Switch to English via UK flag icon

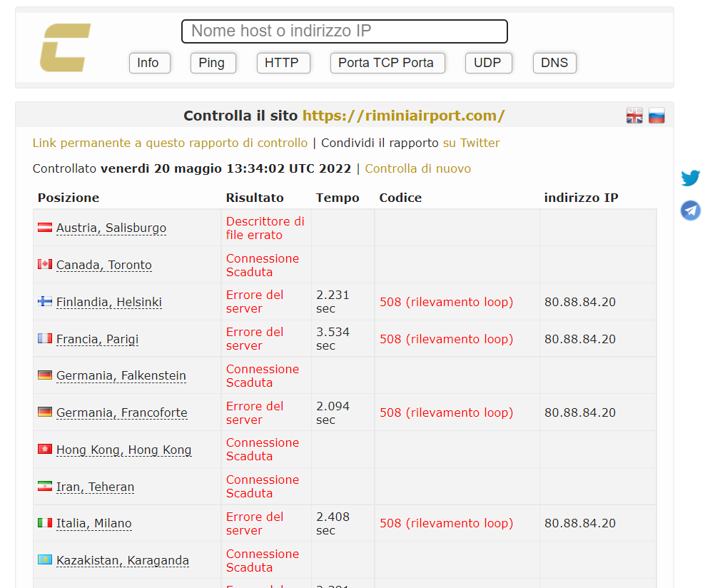coord(634,116)
